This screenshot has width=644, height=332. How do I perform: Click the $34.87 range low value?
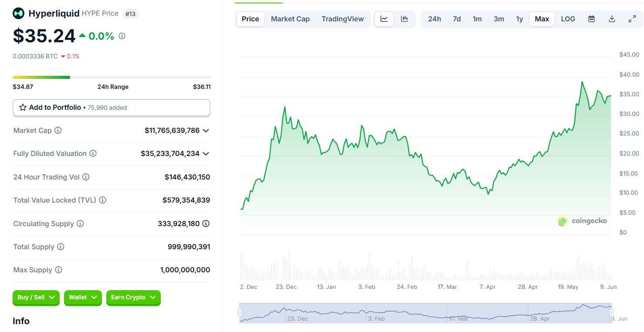(23, 87)
